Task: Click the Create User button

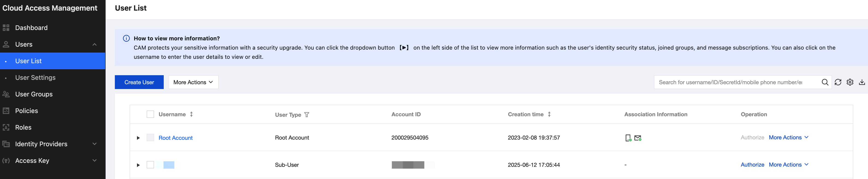Action: click(139, 82)
